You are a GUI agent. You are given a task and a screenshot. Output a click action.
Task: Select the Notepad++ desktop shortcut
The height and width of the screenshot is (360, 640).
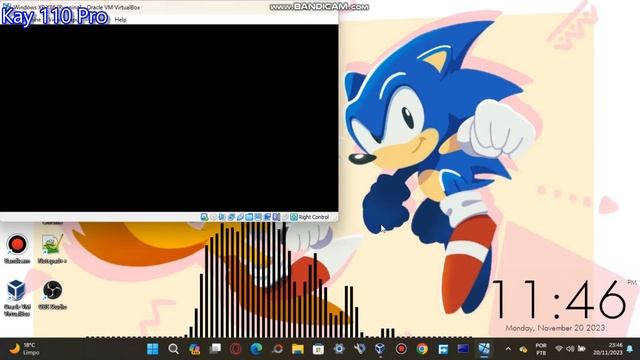(x=52, y=249)
